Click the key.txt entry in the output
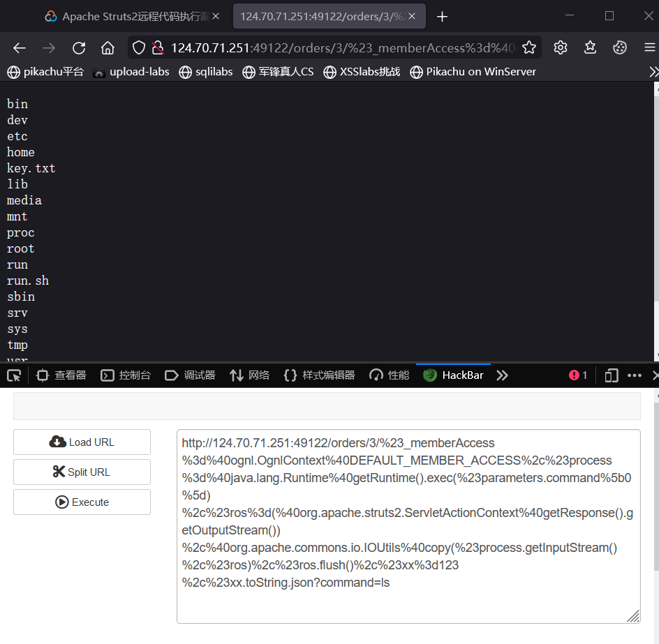 pyautogui.click(x=31, y=168)
